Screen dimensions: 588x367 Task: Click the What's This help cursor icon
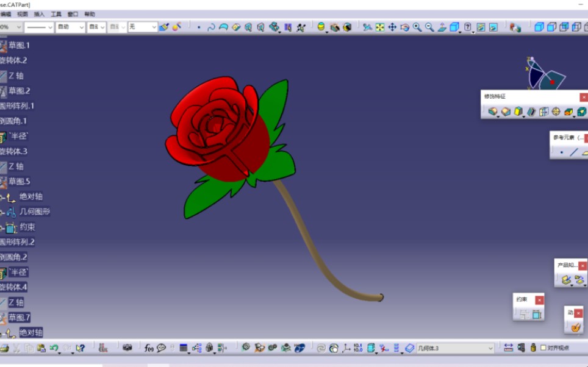[x=81, y=348]
